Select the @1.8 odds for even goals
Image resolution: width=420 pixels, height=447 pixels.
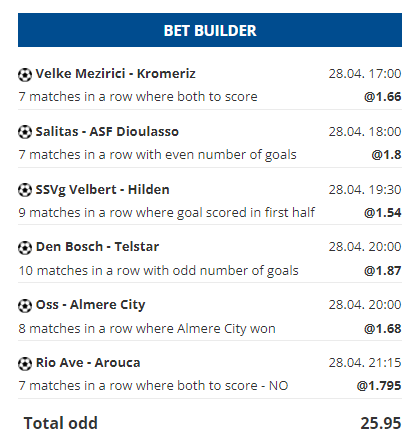pyautogui.click(x=386, y=155)
